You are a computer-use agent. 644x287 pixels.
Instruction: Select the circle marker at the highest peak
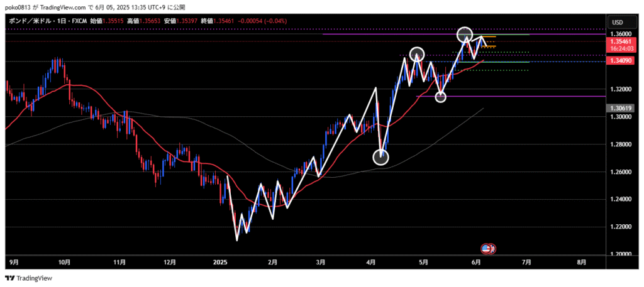point(465,35)
